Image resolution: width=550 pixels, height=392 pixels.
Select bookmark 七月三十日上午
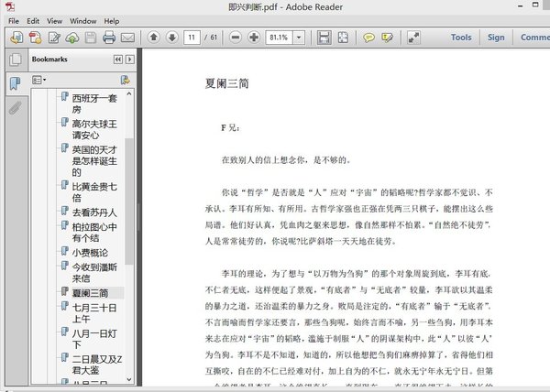tap(94, 313)
